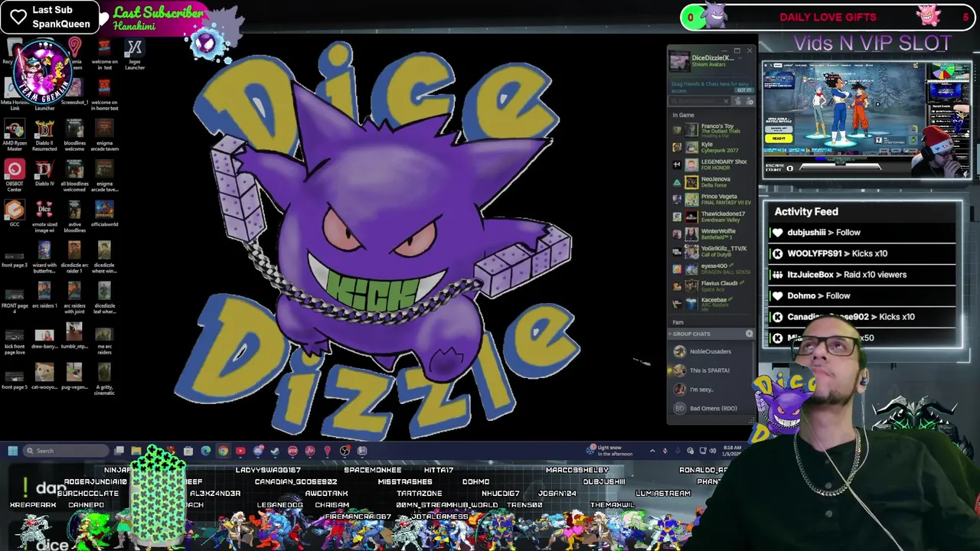
Task: Open friends list settings gear in Steam
Action: [750, 101]
